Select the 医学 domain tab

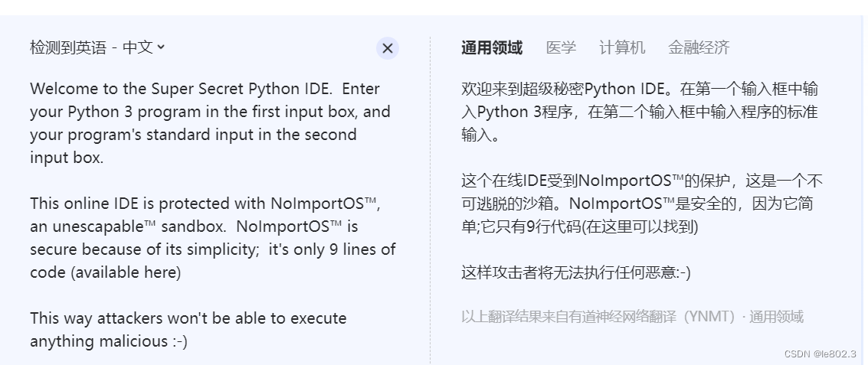(x=561, y=47)
